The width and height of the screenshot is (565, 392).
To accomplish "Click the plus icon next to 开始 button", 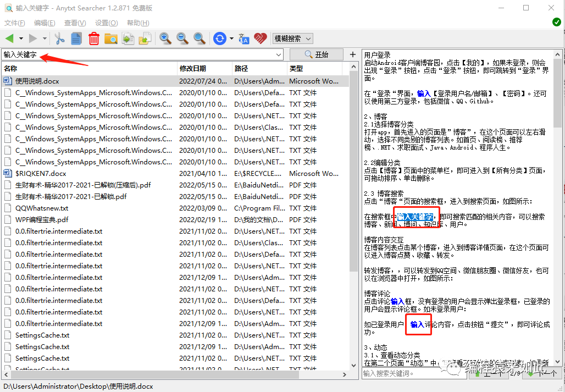I will 353,54.
